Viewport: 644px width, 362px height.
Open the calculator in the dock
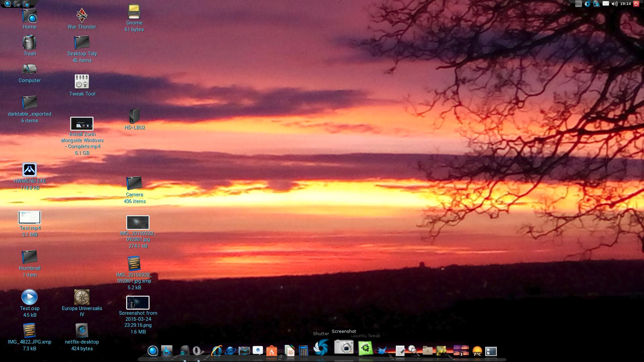(303, 351)
